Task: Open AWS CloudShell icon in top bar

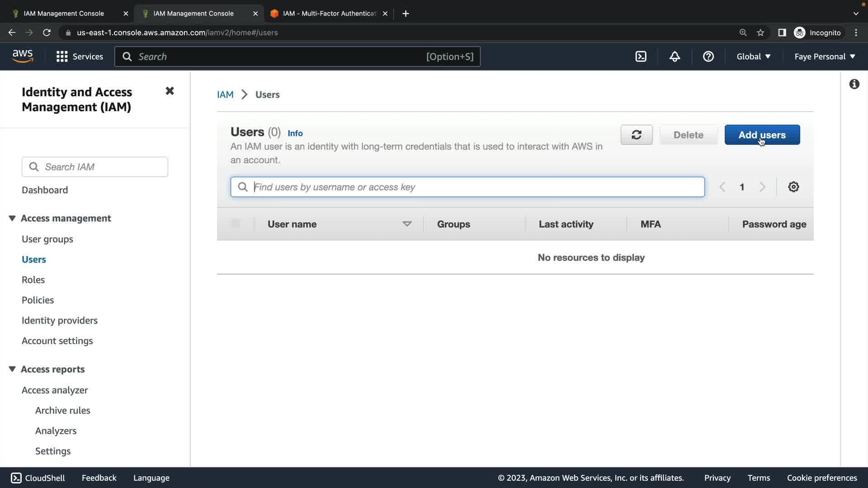Action: click(641, 56)
